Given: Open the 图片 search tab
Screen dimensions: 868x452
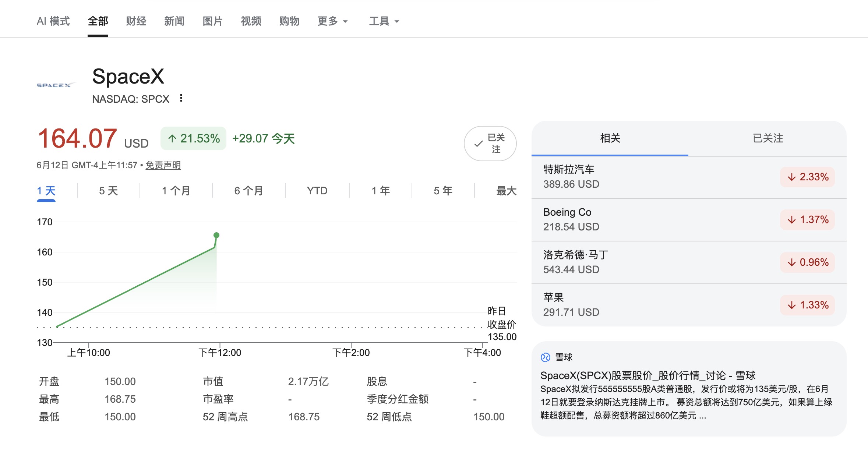Looking at the screenshot, I should (x=213, y=21).
